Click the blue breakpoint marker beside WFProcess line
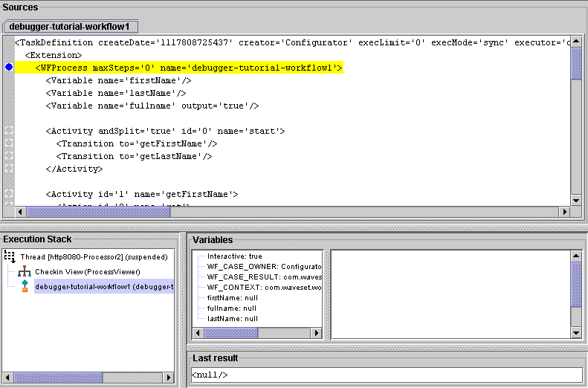 pyautogui.click(x=9, y=68)
